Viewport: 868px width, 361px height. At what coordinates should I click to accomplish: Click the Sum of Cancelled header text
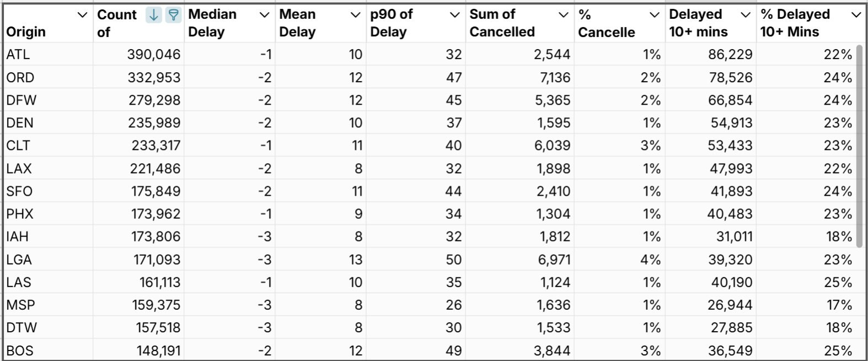(502, 23)
